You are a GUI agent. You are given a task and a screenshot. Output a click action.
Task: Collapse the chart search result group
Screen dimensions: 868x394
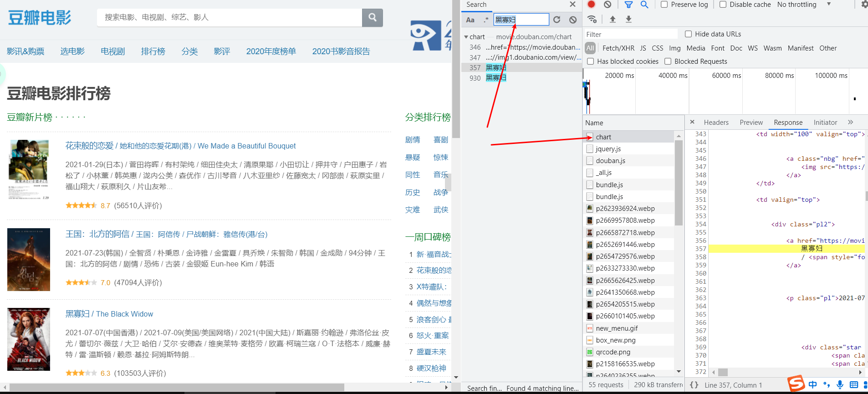coord(466,37)
